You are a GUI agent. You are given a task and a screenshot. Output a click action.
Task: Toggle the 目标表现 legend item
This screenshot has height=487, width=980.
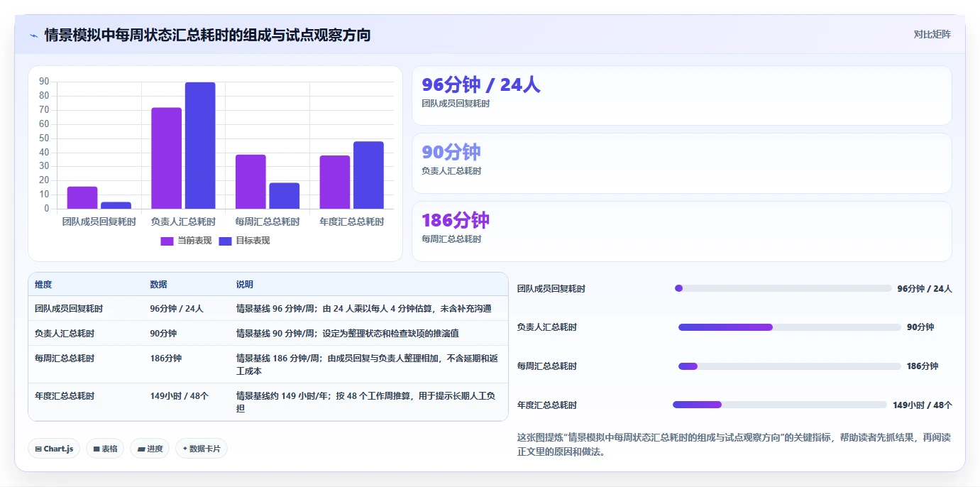tap(244, 241)
